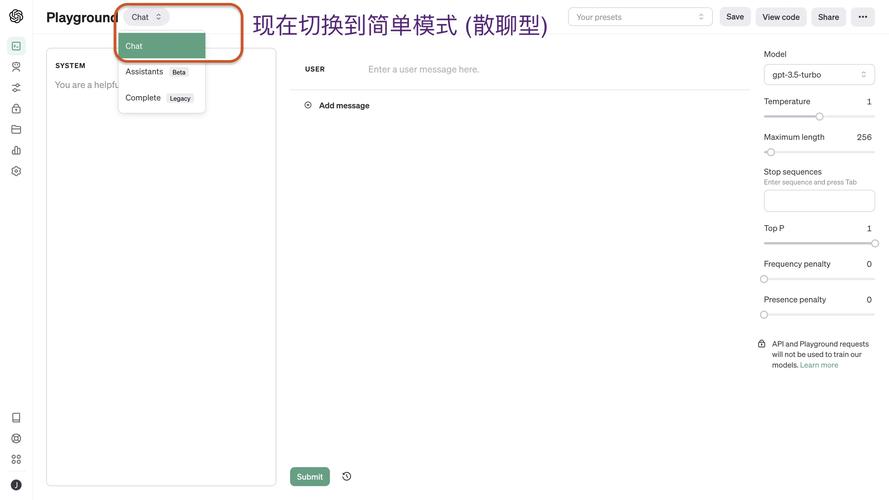
Task: Click the user message input field
Action: pyautogui.click(x=556, y=69)
